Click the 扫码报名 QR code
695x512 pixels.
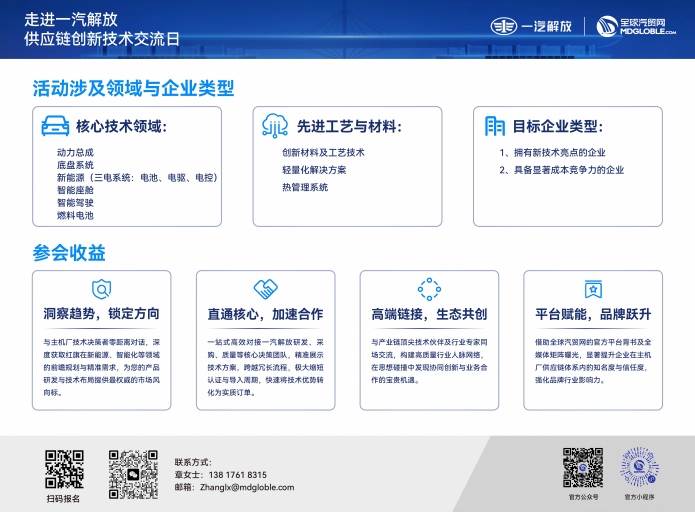64,469
